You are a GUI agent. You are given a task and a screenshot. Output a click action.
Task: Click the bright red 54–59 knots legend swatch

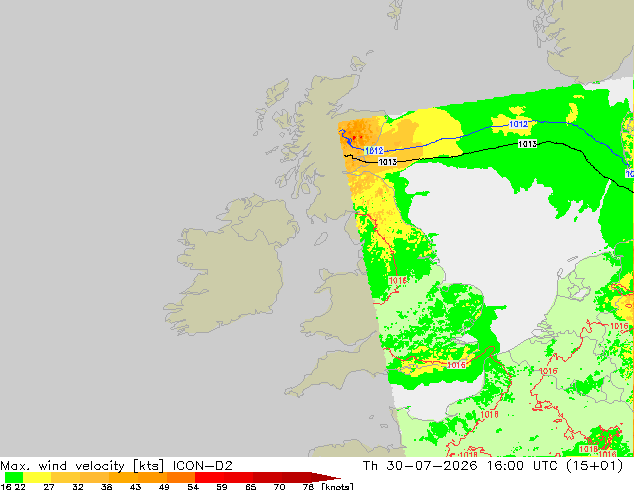[x=209, y=477]
